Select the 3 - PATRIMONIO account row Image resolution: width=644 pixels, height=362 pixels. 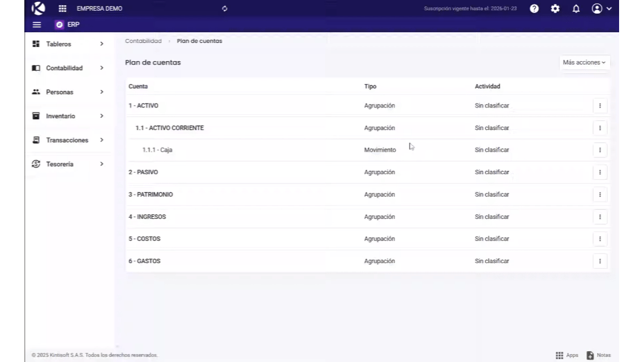tap(151, 195)
